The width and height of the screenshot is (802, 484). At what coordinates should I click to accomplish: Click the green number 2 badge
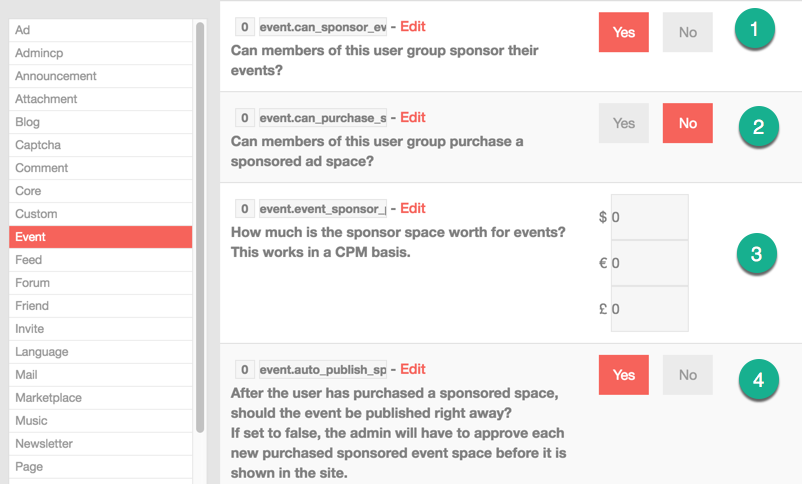click(758, 125)
